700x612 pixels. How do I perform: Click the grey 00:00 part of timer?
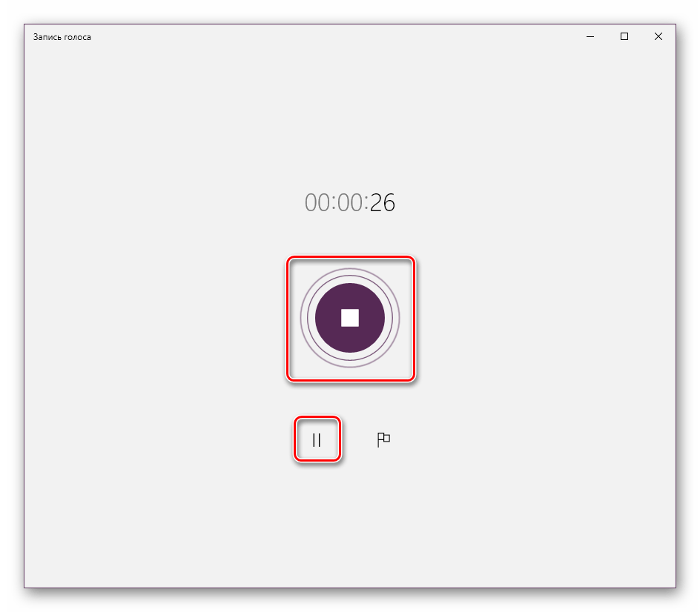335,202
